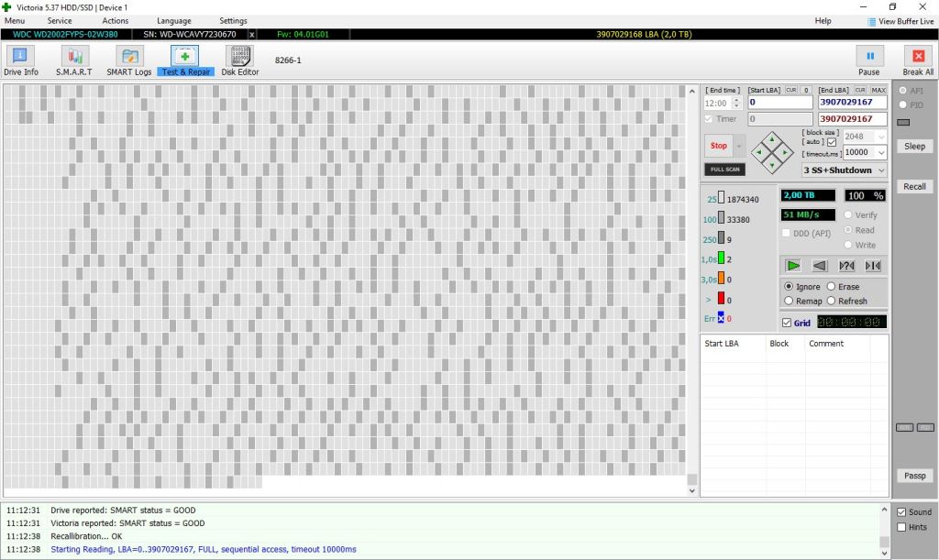
Task: Open the Drive Info panel
Action: click(x=20, y=61)
